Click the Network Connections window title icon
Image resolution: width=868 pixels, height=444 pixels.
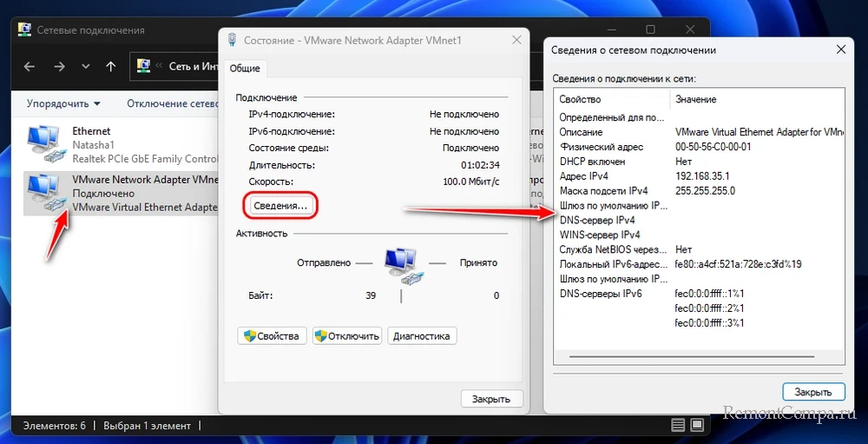point(24,30)
